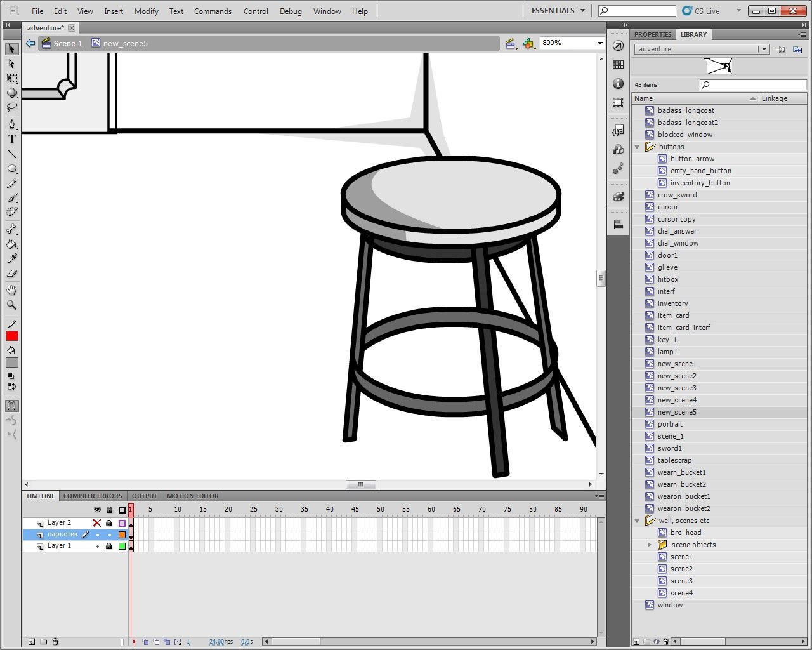812x650 pixels.
Task: Select the Oval shape tool
Action: (x=11, y=169)
